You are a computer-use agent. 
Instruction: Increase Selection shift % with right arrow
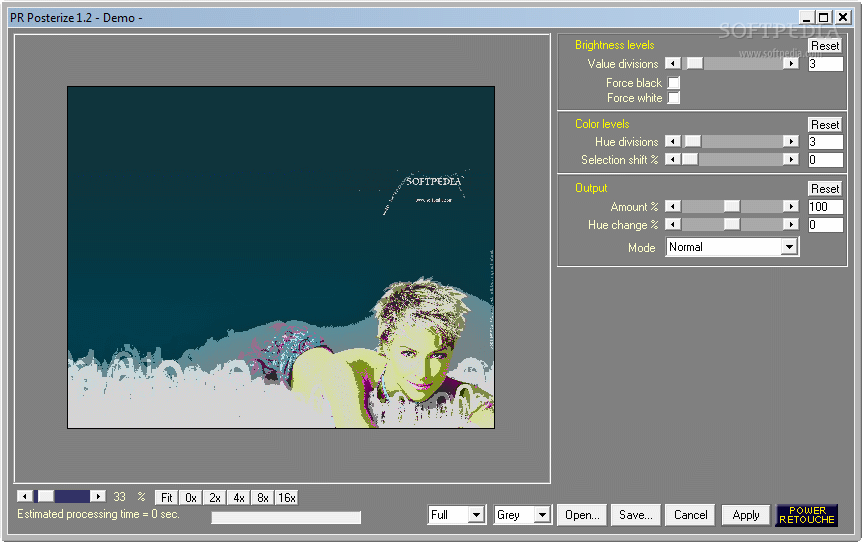coord(791,159)
